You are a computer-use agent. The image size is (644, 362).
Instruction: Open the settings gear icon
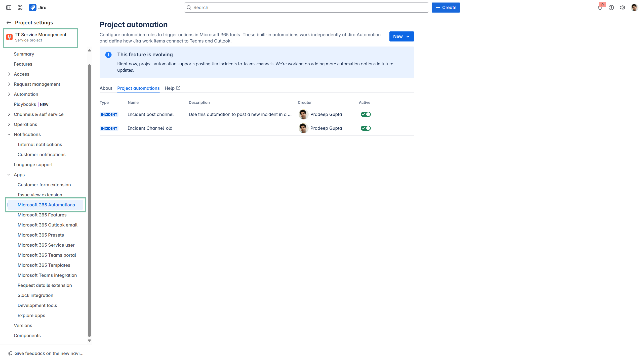coord(623,8)
